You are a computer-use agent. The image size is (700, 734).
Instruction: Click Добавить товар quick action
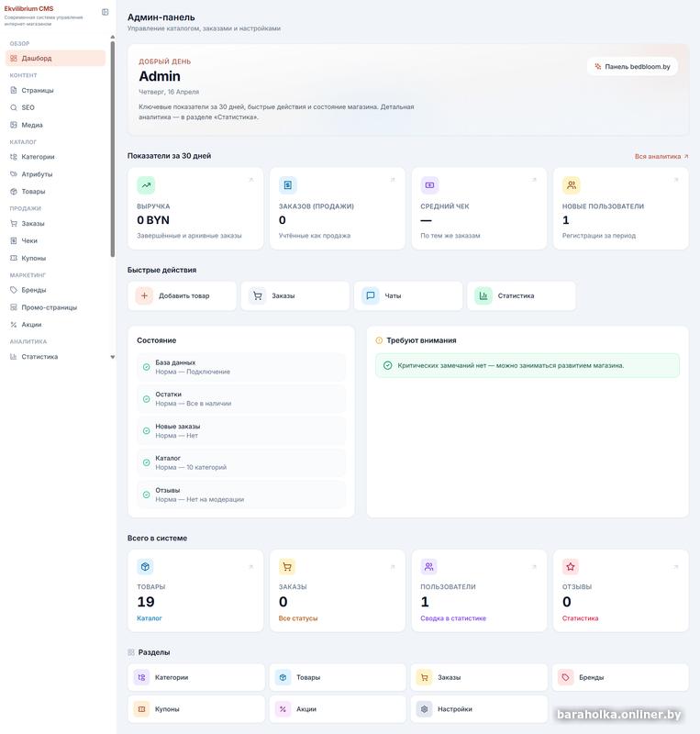pyautogui.click(x=183, y=295)
